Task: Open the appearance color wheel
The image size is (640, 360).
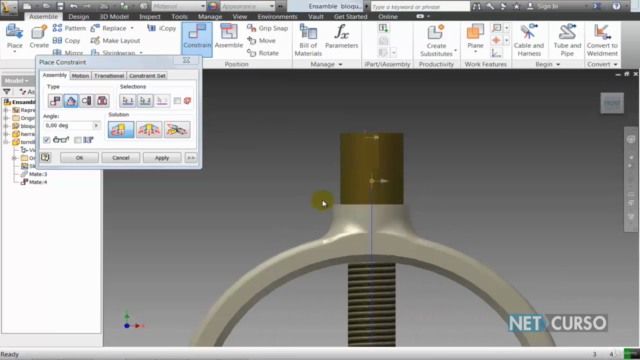Action: [x=213, y=6]
